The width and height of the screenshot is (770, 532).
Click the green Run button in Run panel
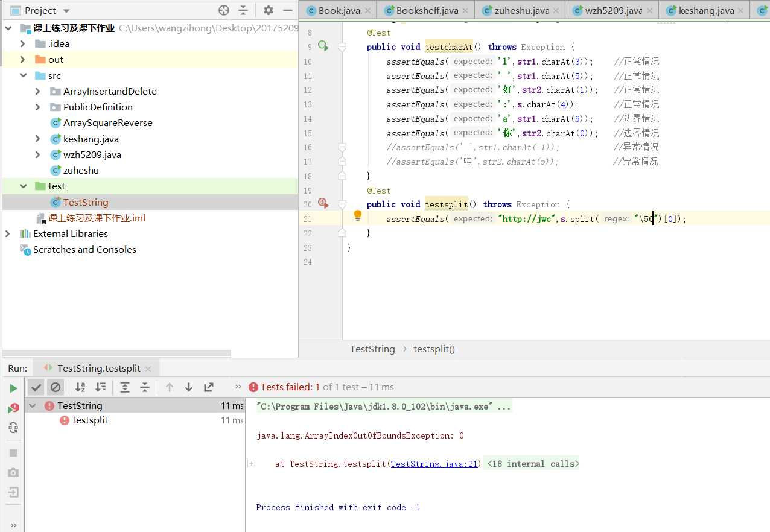tap(13, 388)
